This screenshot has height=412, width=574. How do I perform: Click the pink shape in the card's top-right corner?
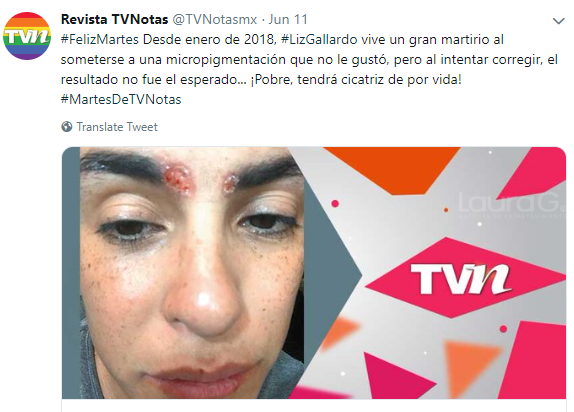534,173
